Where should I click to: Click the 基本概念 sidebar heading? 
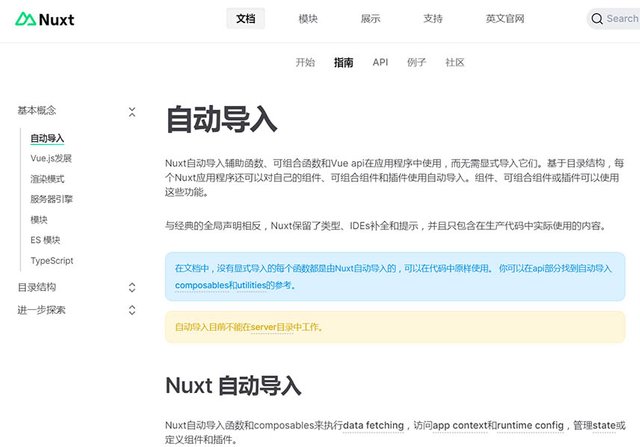click(37, 110)
